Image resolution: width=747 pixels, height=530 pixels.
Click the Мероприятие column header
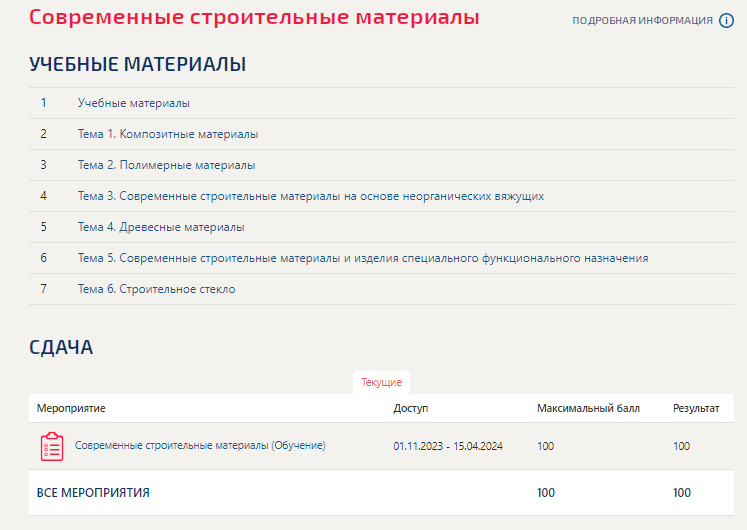click(x=71, y=408)
